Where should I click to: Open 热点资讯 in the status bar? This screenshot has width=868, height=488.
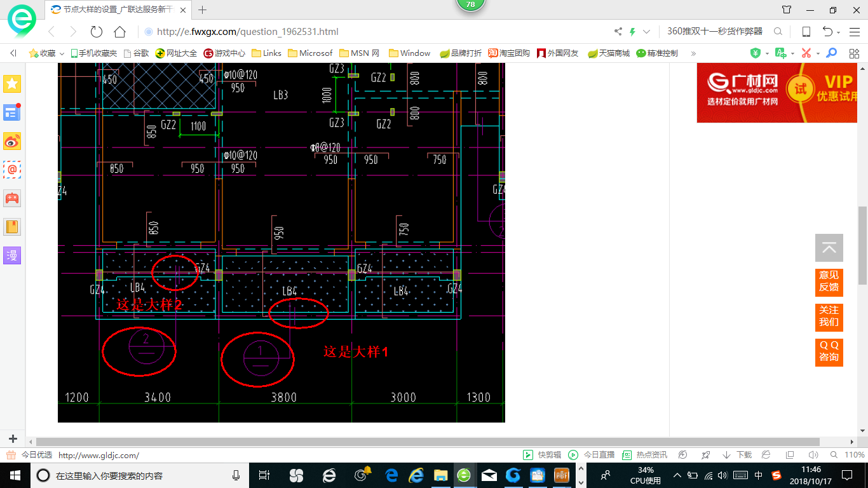pos(645,455)
